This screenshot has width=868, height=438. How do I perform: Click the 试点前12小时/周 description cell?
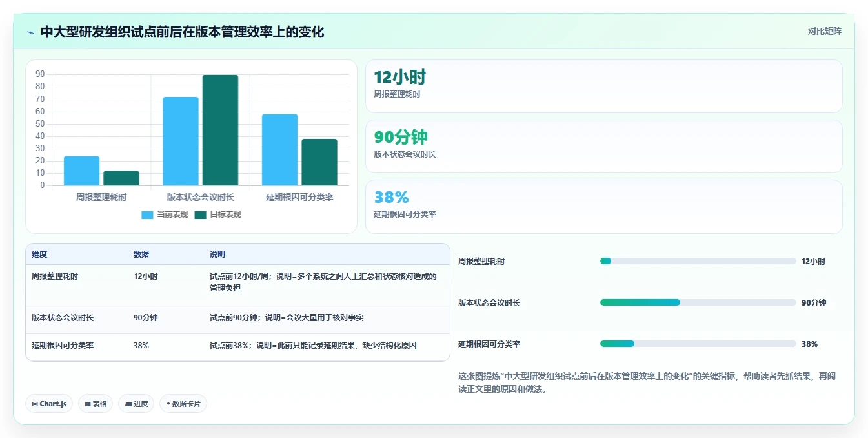tap(323, 282)
